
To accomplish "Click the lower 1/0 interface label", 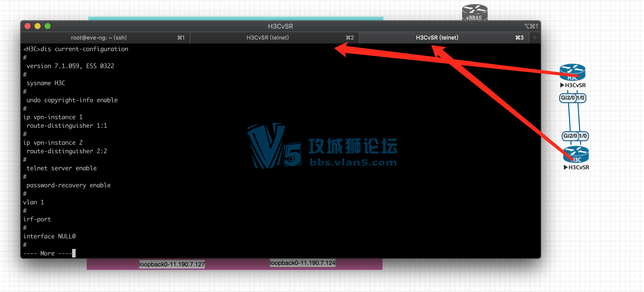I will pyautogui.click(x=583, y=136).
